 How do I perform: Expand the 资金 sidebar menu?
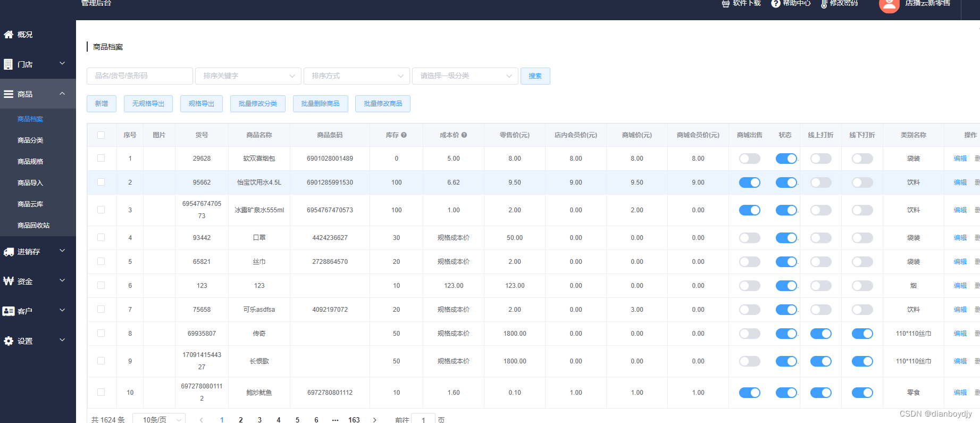[62, 280]
